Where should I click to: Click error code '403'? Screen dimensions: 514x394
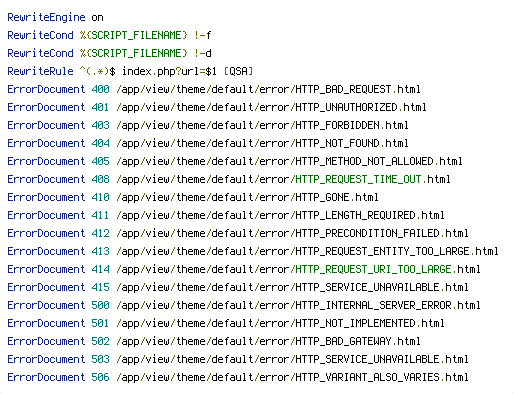click(x=100, y=125)
